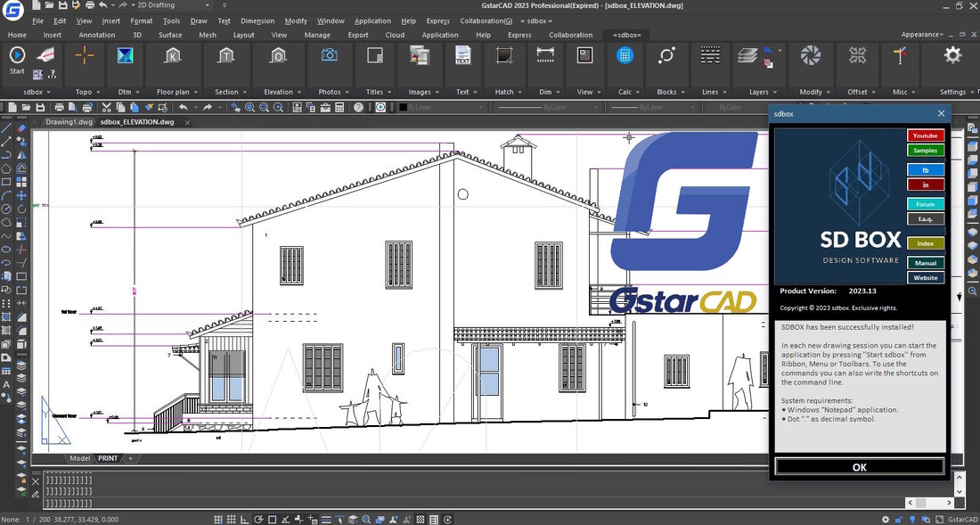This screenshot has width=980, height=525.
Task: Click the Topo crosshair ribbon icon
Action: (85, 55)
